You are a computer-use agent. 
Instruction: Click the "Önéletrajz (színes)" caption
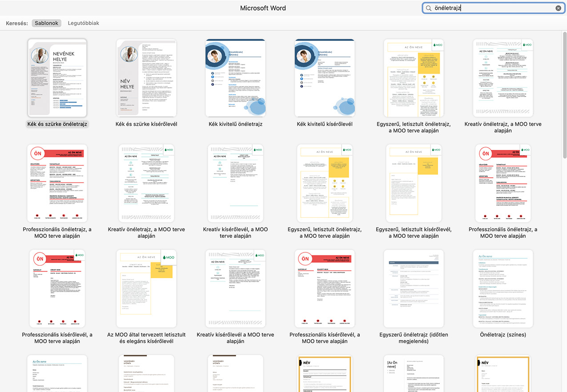click(503, 335)
